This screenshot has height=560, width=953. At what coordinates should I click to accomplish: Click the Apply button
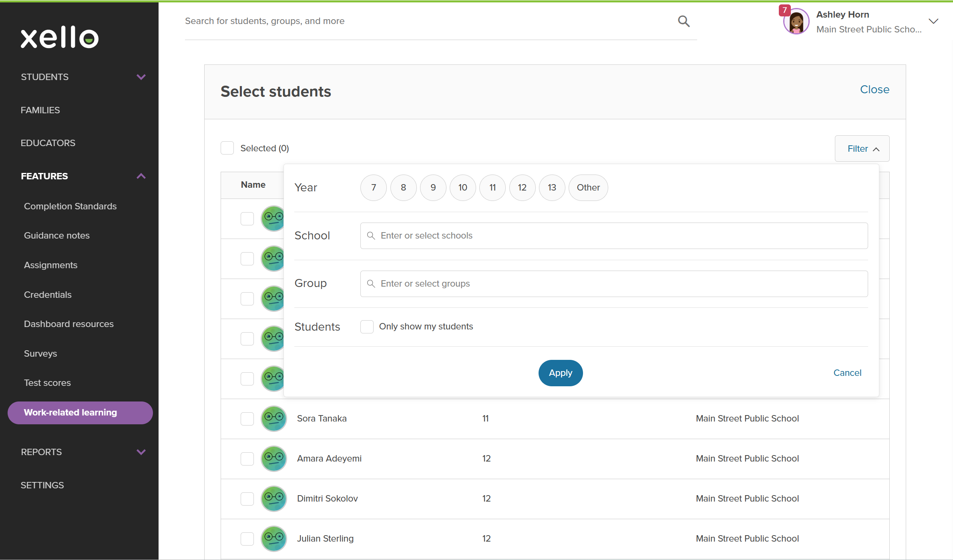pyautogui.click(x=560, y=373)
